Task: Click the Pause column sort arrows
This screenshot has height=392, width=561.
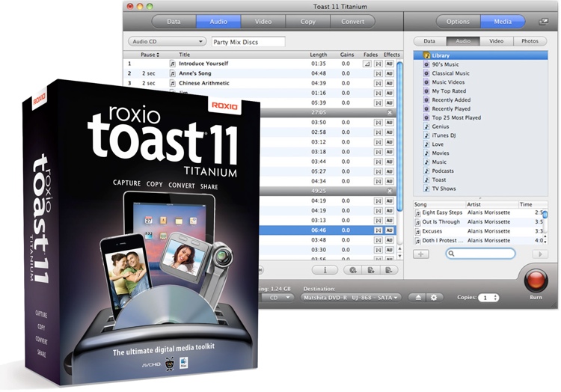Action: pyautogui.click(x=158, y=55)
